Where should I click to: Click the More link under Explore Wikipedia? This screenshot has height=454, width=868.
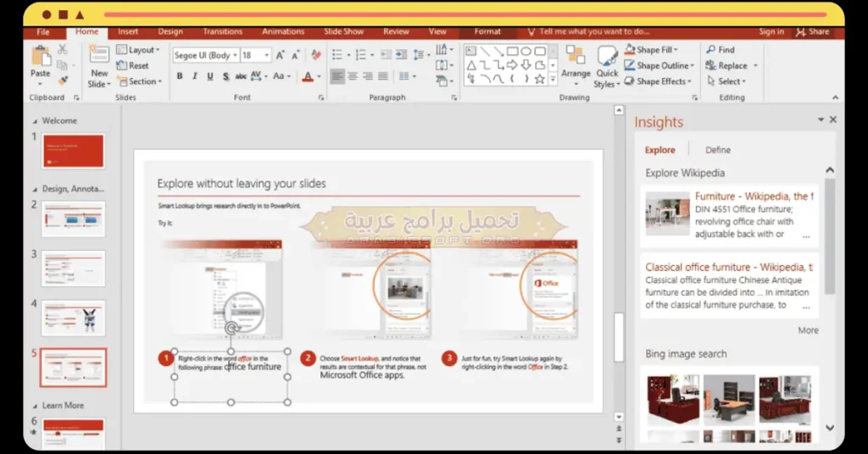point(808,330)
